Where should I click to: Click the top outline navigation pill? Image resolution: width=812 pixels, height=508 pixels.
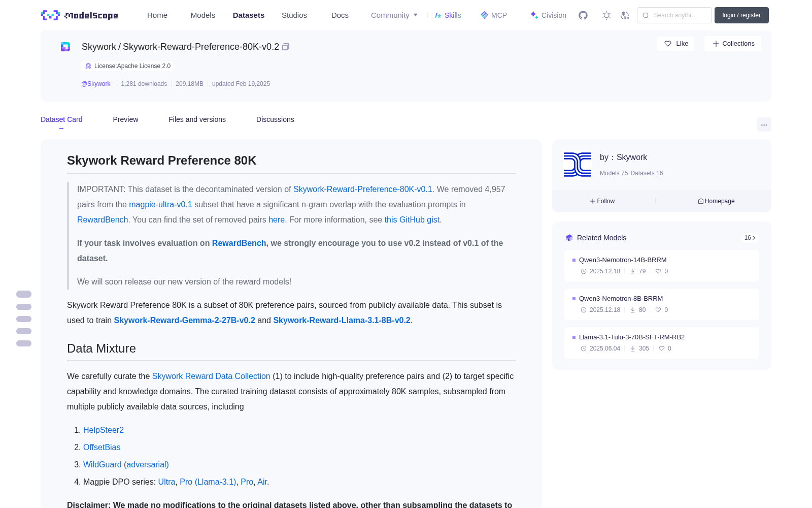coord(24,294)
